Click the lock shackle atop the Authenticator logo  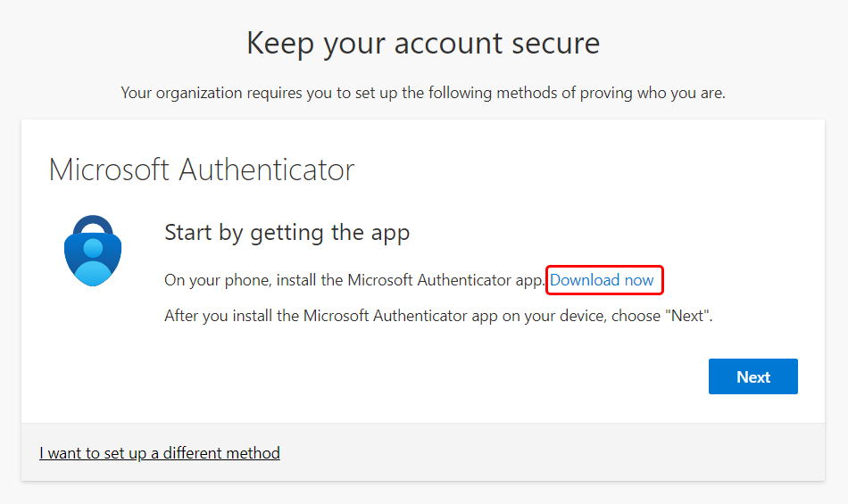pos(93,226)
